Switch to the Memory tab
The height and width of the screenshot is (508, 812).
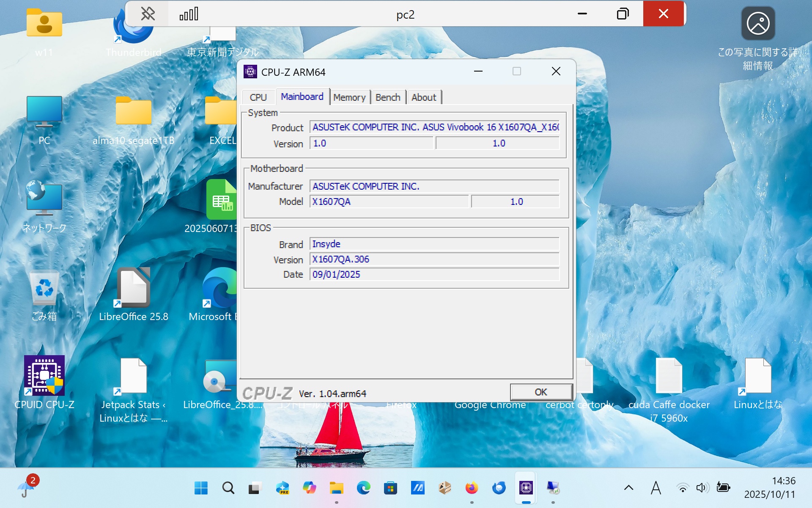[x=349, y=97]
